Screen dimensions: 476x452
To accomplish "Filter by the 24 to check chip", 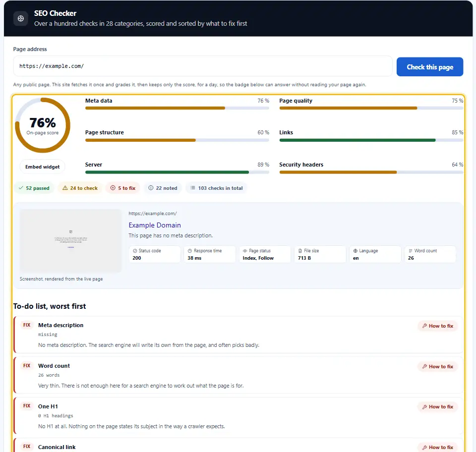I will 80,188.
